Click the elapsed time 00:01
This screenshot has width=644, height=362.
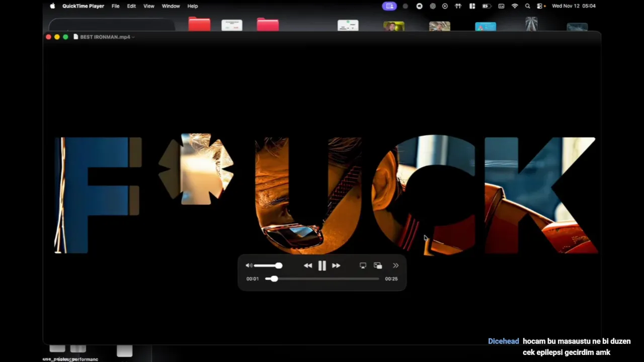click(x=253, y=279)
